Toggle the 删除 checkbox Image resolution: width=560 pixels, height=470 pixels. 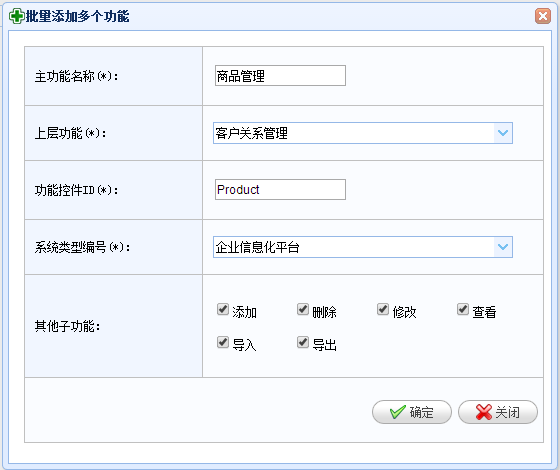[303, 309]
